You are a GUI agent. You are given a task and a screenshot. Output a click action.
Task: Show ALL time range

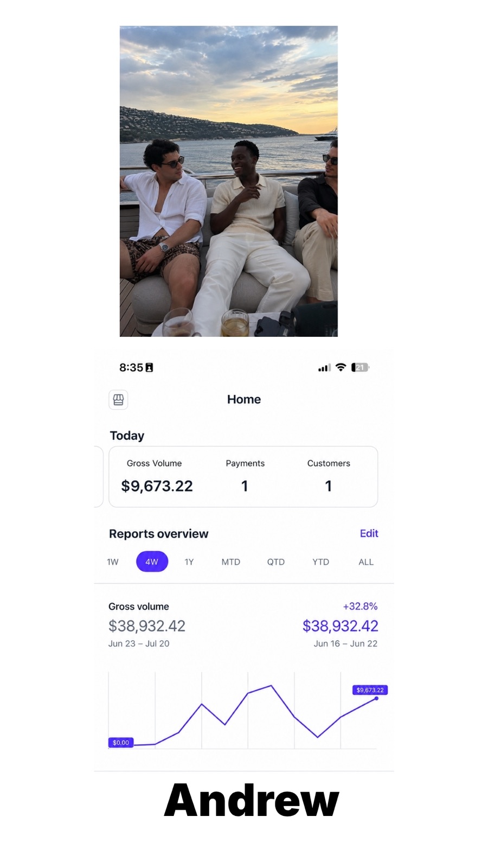click(366, 562)
